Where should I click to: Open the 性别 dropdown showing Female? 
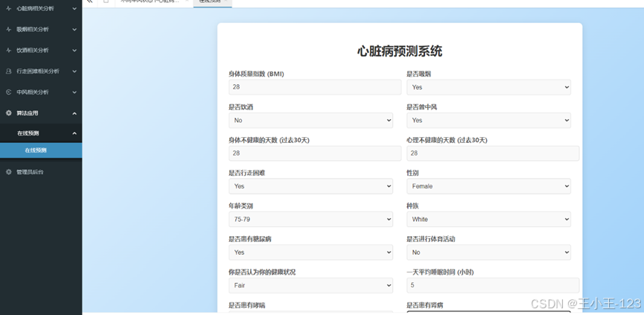488,186
